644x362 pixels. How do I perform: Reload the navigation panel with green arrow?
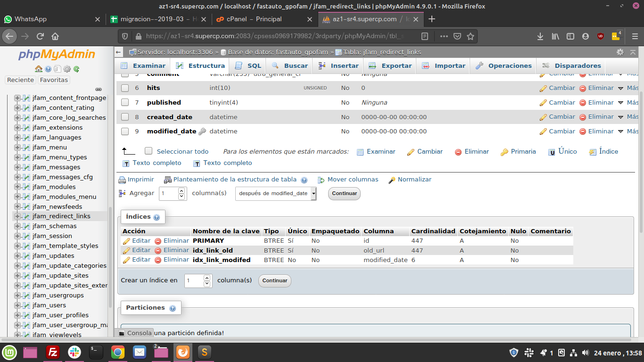coord(76,69)
